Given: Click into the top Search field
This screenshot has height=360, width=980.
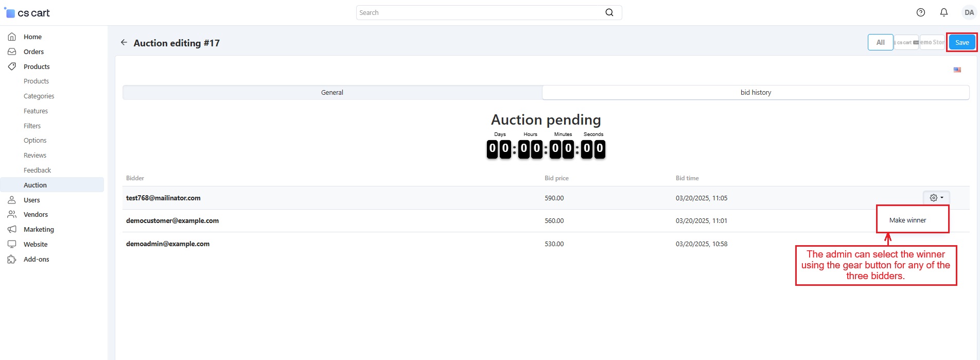Looking at the screenshot, I should pos(479,12).
